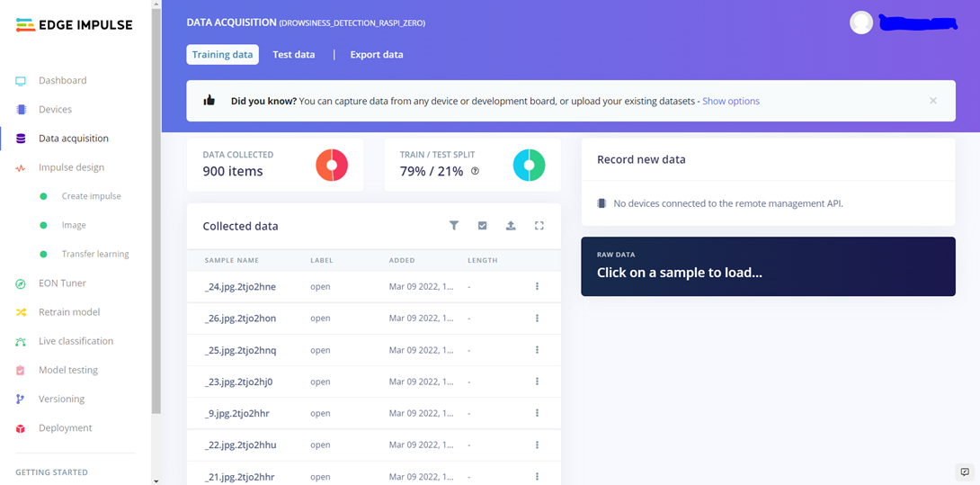
Task: Open options menu for _24.jpg.2tjo2hne
Action: pos(537,287)
